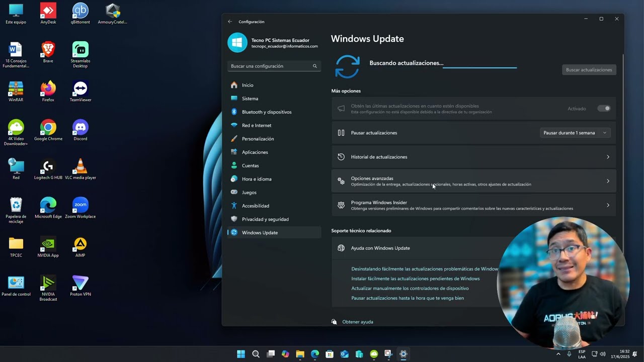644x362 pixels.
Task: Go to Red e Internet settings
Action: click(274, 125)
